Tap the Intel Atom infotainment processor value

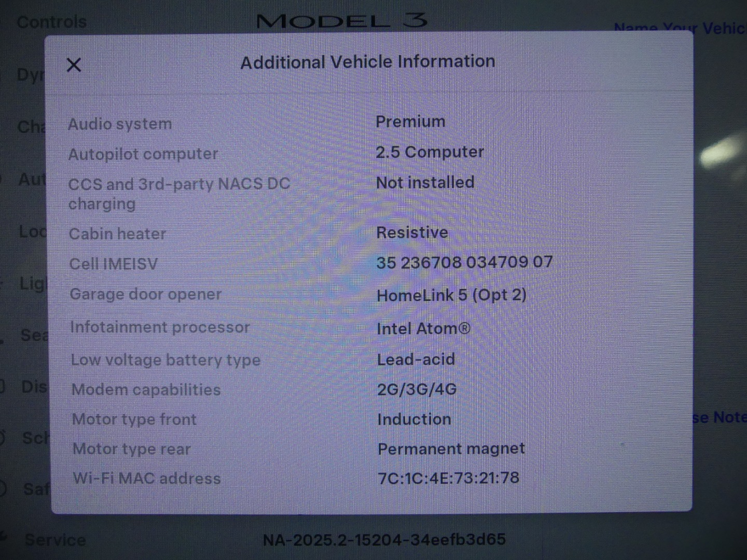(423, 328)
